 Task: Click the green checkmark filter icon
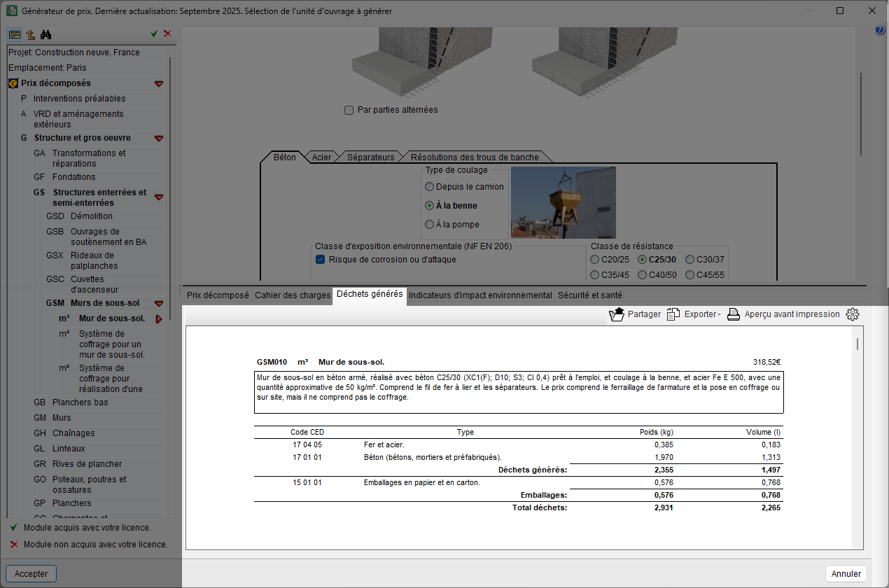154,34
